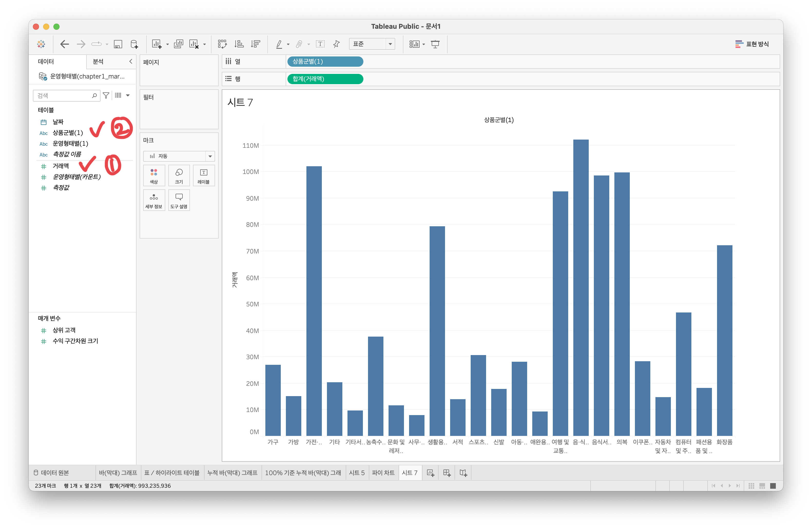Click the new story icon
This screenshot has height=529, width=812.
click(x=463, y=473)
